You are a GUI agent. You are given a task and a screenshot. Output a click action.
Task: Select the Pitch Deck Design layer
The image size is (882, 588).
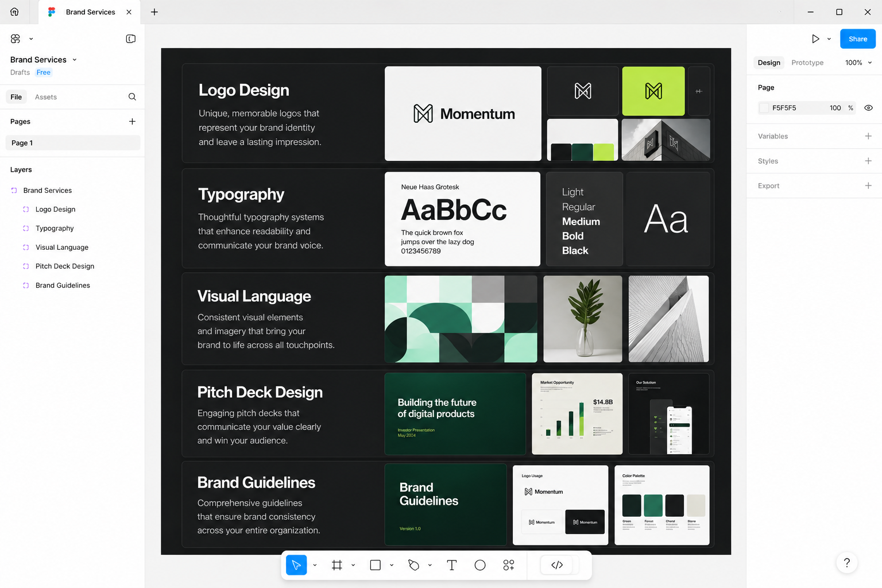65,266
